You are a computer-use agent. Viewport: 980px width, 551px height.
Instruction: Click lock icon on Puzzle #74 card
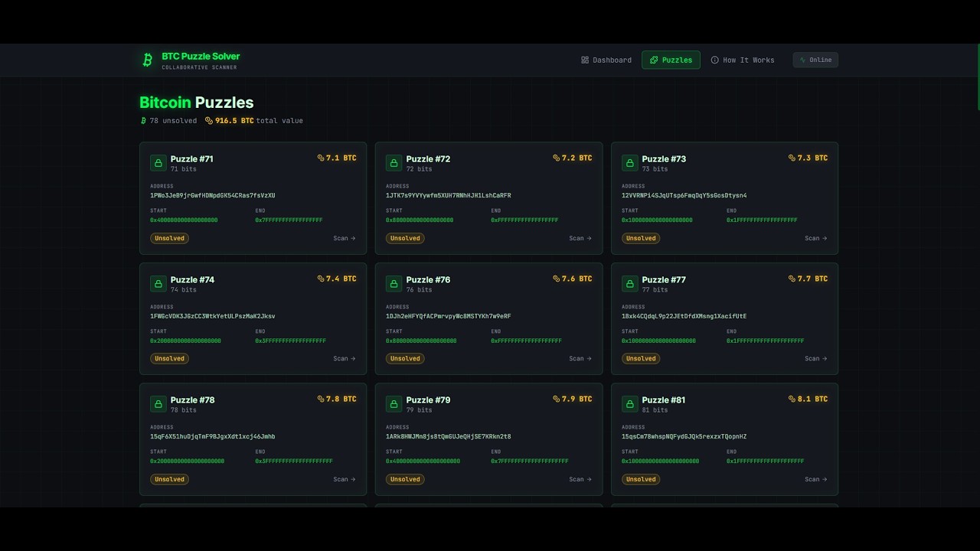(158, 284)
